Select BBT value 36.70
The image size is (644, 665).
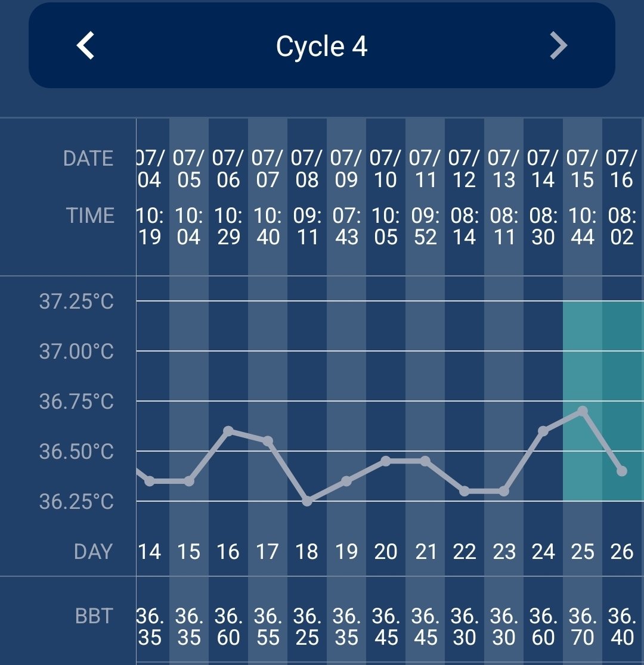583,626
